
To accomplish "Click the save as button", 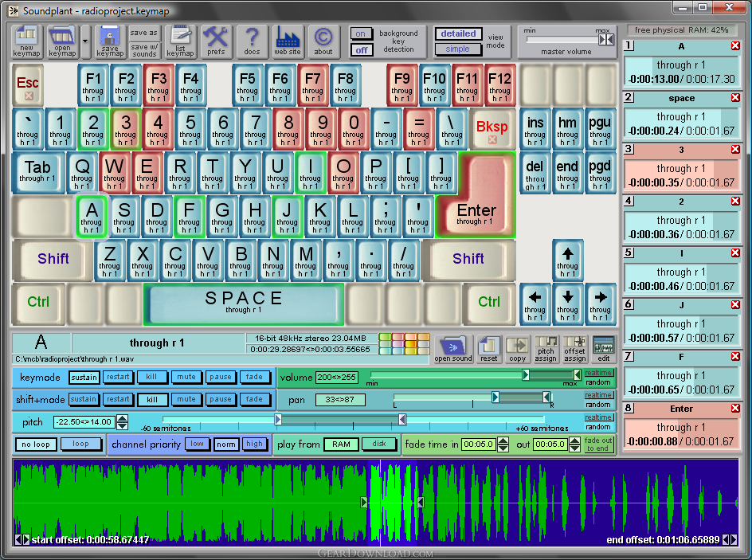I will [x=144, y=33].
